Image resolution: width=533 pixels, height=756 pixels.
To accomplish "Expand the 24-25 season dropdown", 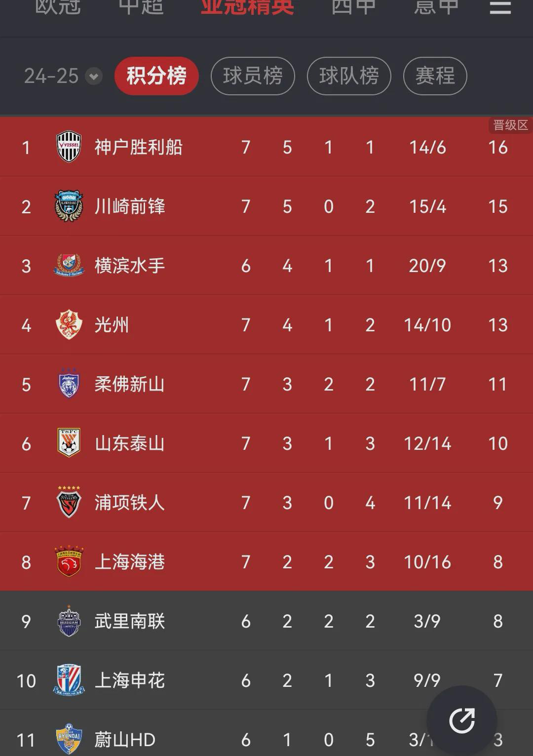I will (63, 76).
